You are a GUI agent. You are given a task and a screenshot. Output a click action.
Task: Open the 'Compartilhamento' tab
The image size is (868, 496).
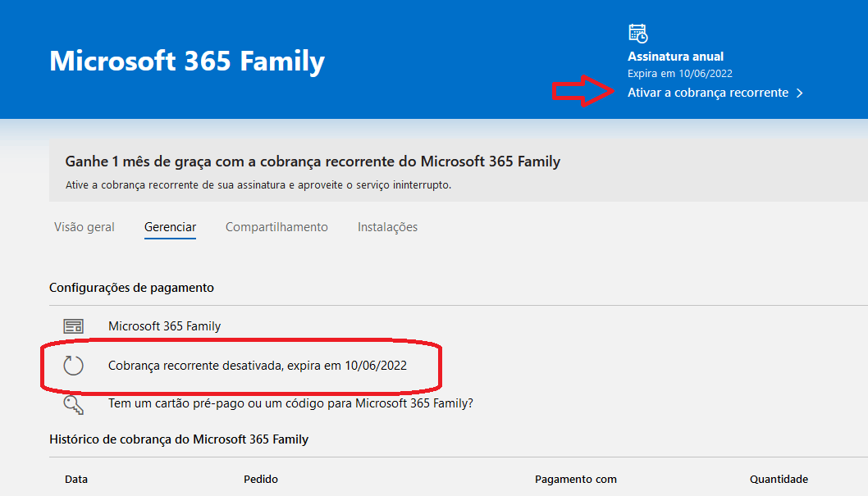coord(276,227)
